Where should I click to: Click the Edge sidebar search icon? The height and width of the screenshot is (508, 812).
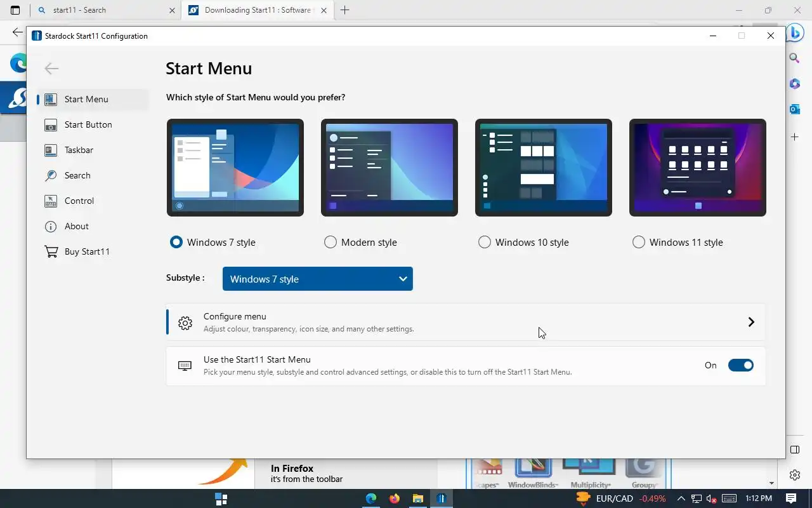point(794,58)
